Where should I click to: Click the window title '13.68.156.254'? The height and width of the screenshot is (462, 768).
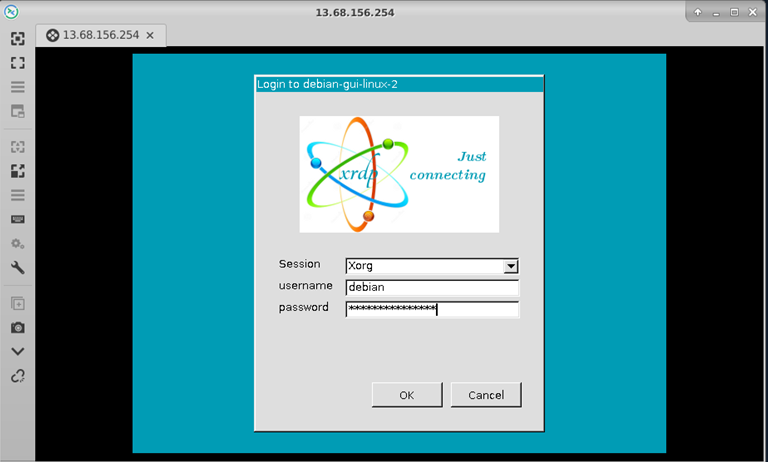pos(355,12)
